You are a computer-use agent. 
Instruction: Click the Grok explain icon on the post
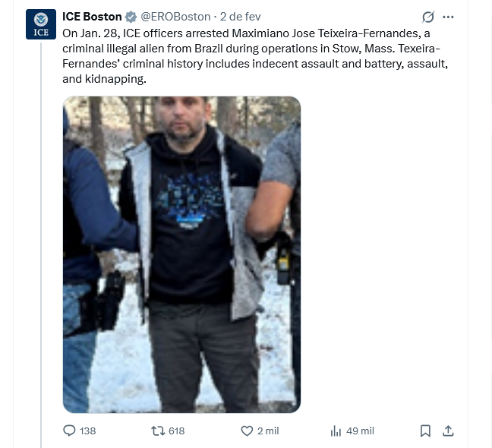[x=428, y=17]
